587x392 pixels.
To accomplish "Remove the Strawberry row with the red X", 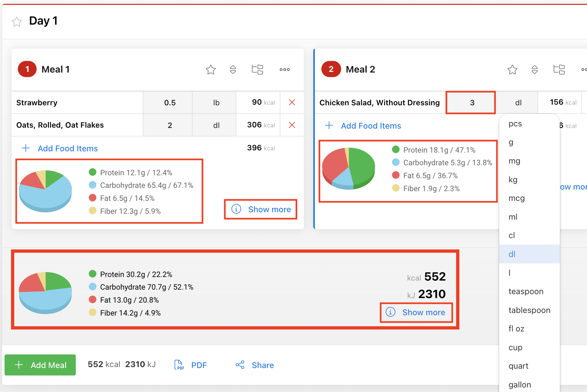I will [x=292, y=102].
